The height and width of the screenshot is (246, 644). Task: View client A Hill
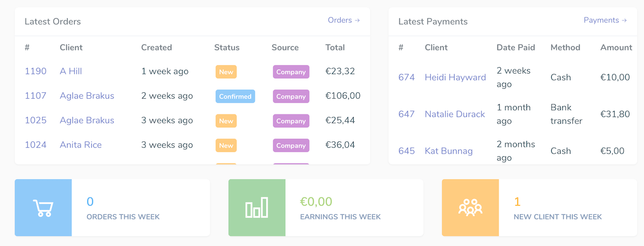tap(71, 71)
